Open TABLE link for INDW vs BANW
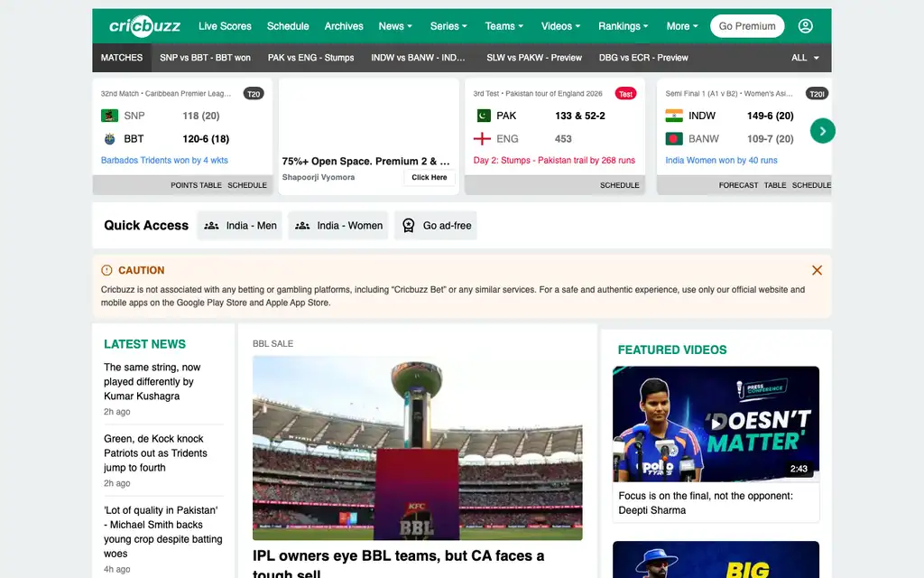 [x=775, y=185]
